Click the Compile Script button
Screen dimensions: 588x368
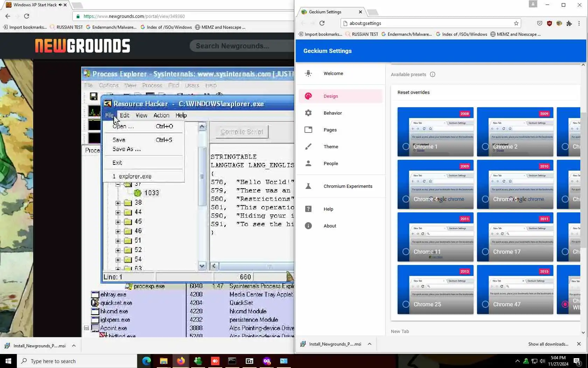(242, 132)
